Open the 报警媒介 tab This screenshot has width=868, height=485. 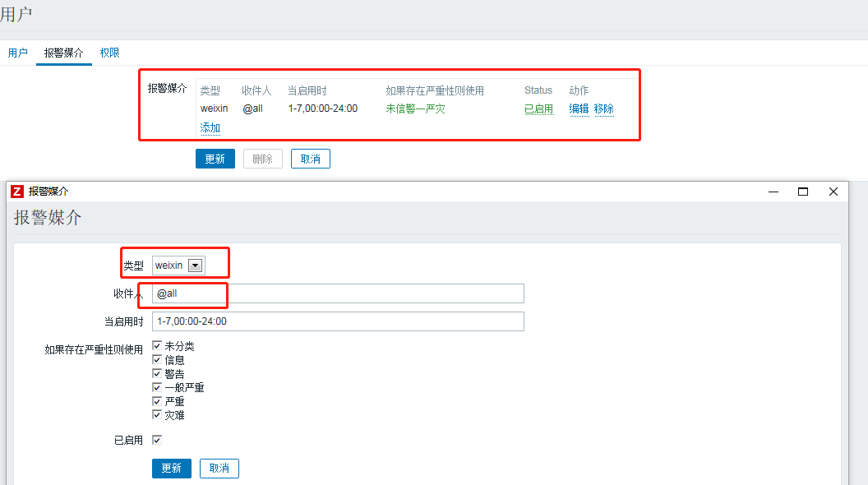point(63,53)
